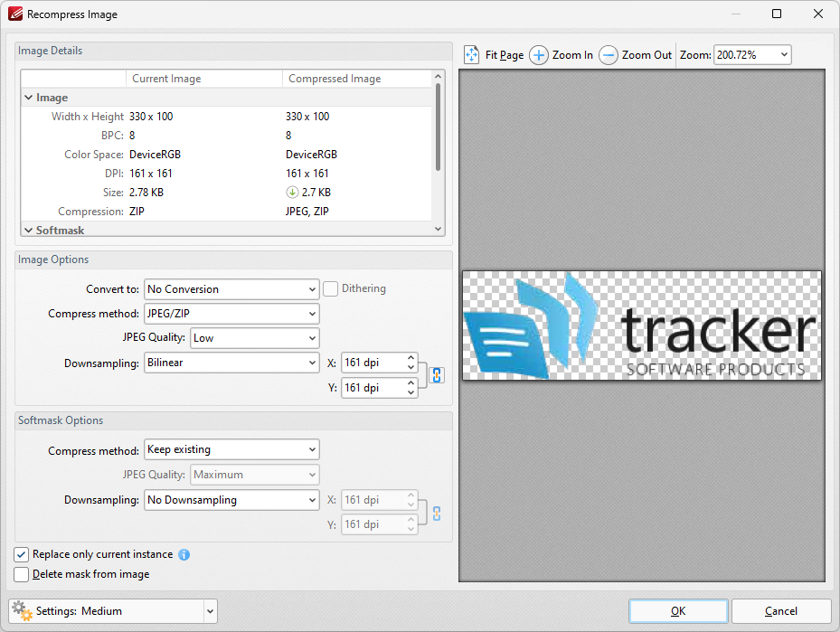Click the Cancel button

pyautogui.click(x=781, y=611)
